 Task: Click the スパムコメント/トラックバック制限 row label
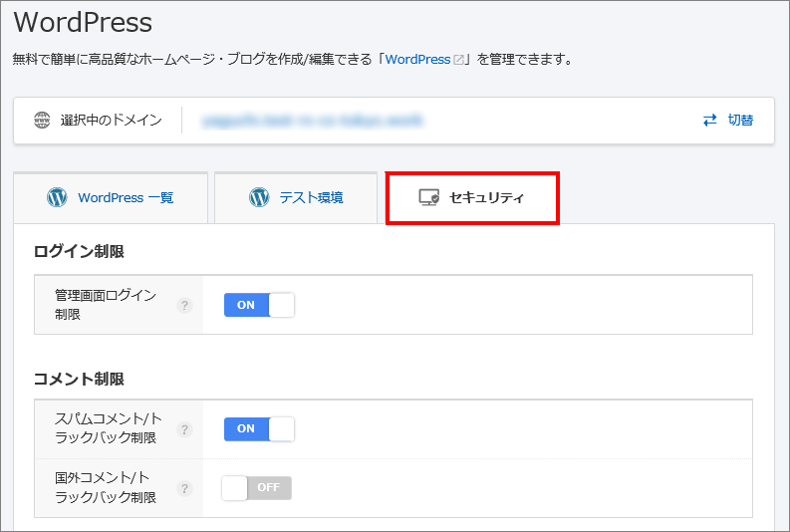109,428
